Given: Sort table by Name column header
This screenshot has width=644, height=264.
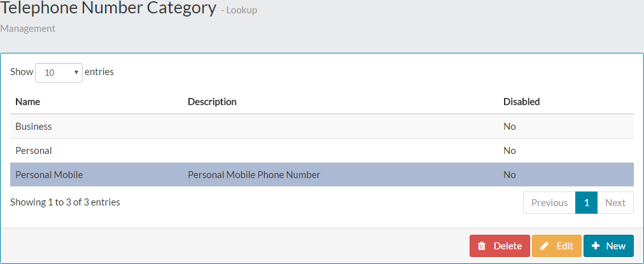Looking at the screenshot, I should pos(28,102).
